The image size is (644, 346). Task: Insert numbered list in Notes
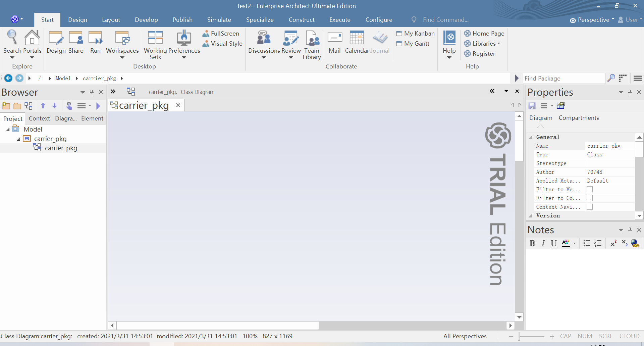(x=598, y=243)
